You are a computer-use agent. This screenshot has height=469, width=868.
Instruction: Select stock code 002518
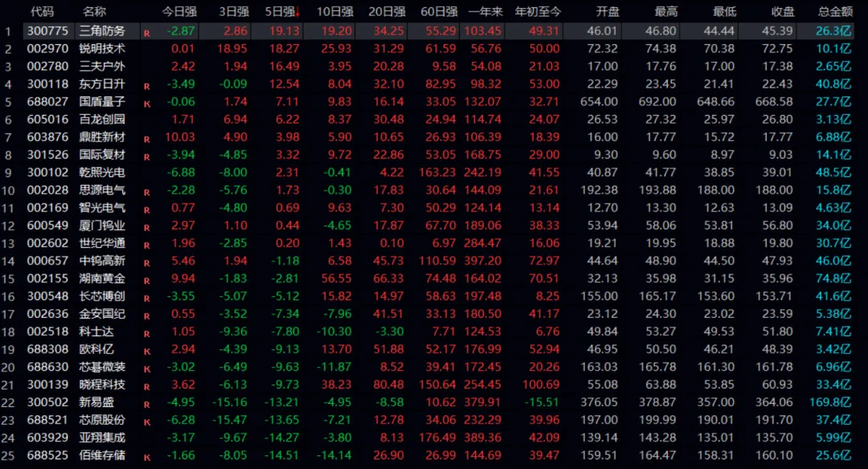pos(47,331)
